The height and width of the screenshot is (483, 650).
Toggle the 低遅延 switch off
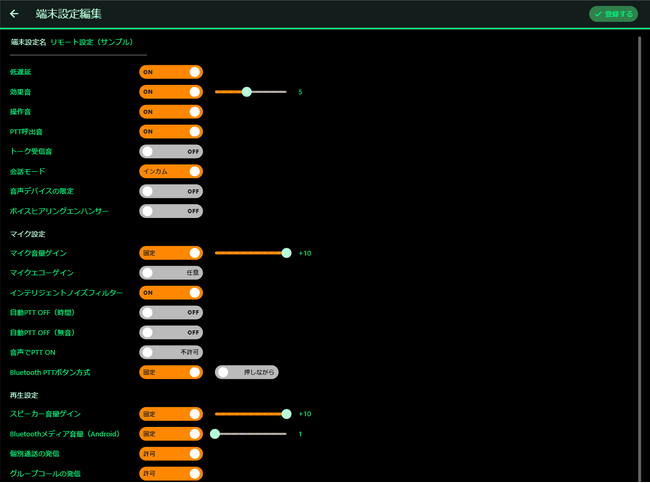[171, 72]
